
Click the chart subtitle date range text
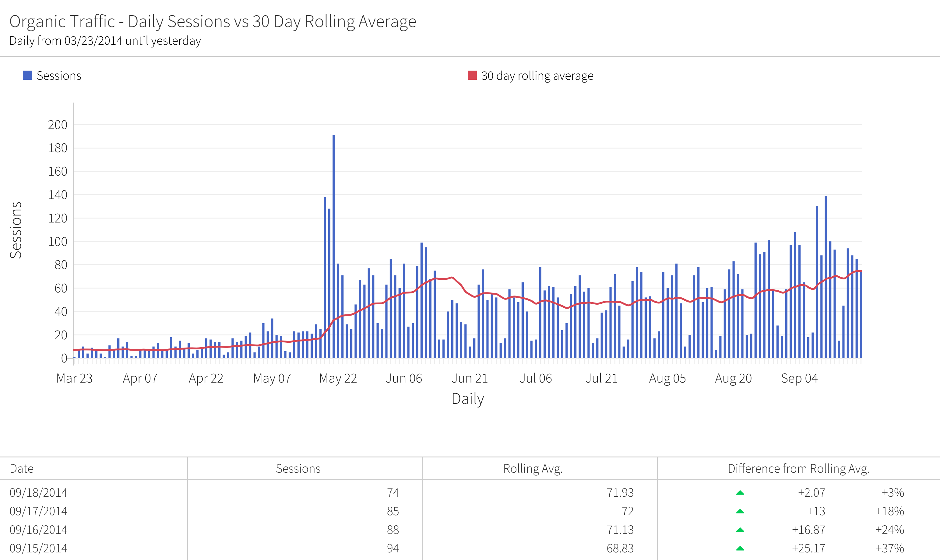tap(105, 40)
